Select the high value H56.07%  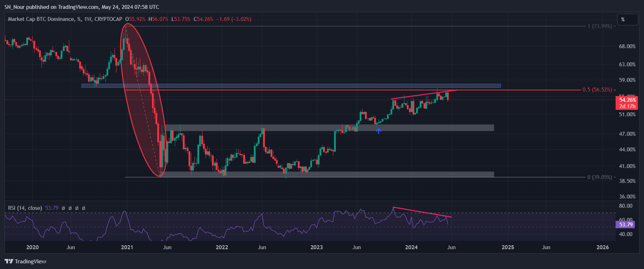coord(158,19)
